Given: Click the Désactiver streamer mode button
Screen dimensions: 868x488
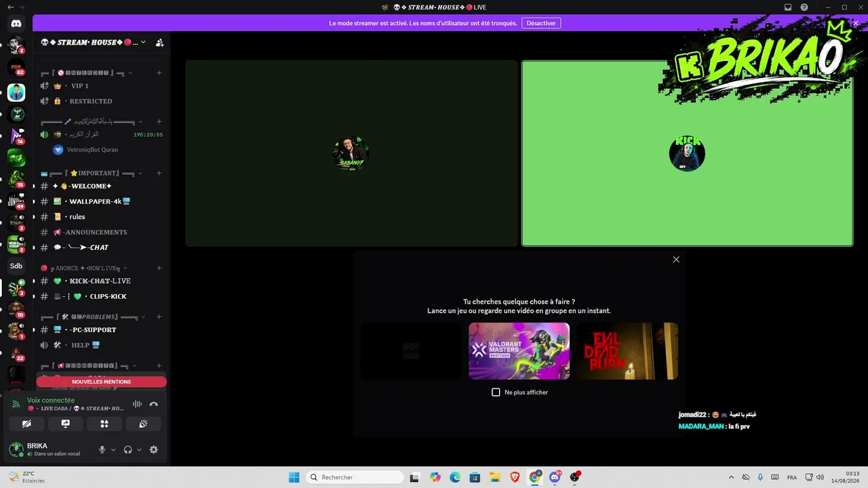Looking at the screenshot, I should [x=541, y=23].
